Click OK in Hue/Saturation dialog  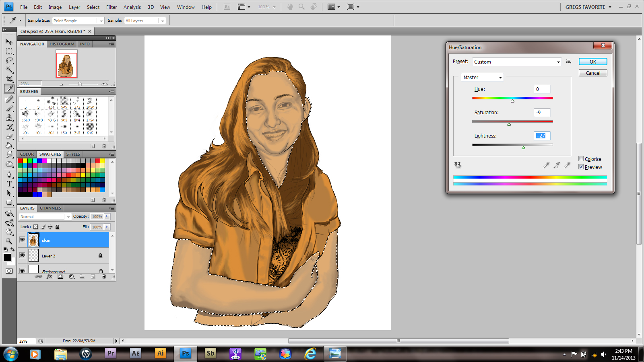592,62
